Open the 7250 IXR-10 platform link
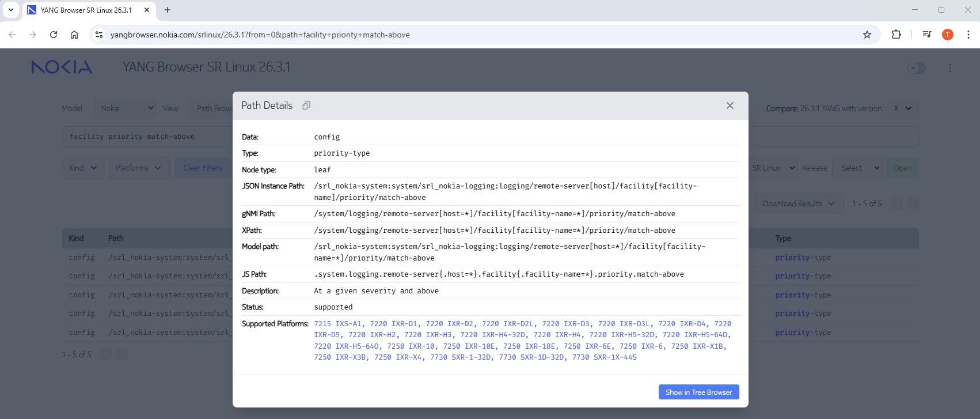Viewport: 980px width, 419px height. [x=411, y=346]
